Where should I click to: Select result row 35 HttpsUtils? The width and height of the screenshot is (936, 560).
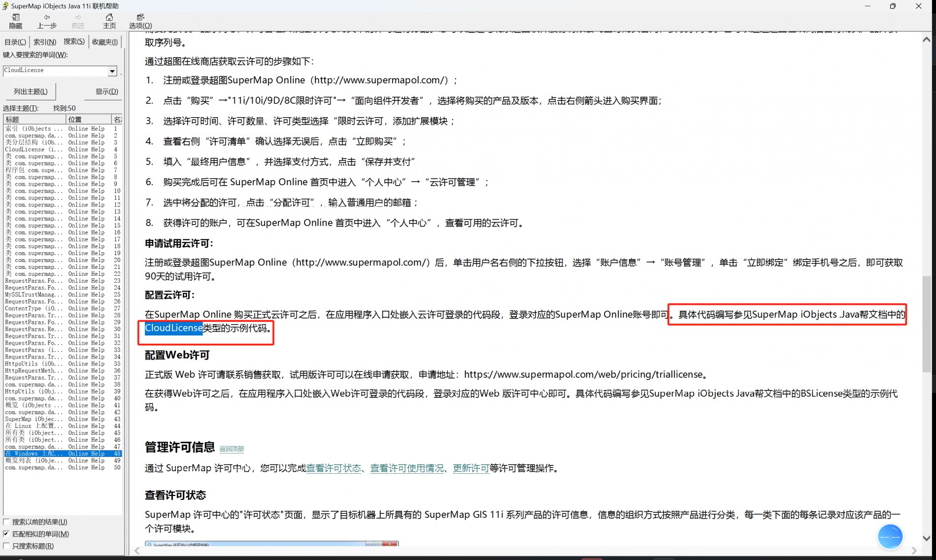pyautogui.click(x=63, y=363)
